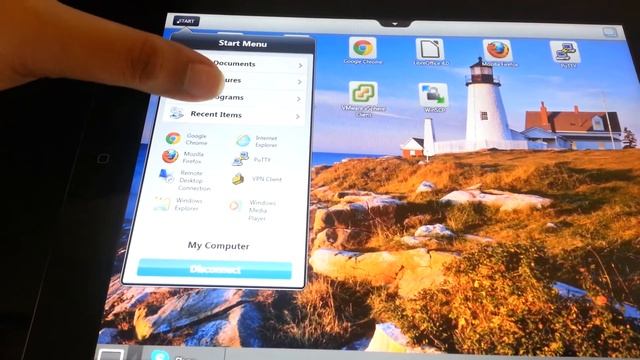Open Google Chrome desktop icon
This screenshot has height=360, width=640.
coord(362,51)
